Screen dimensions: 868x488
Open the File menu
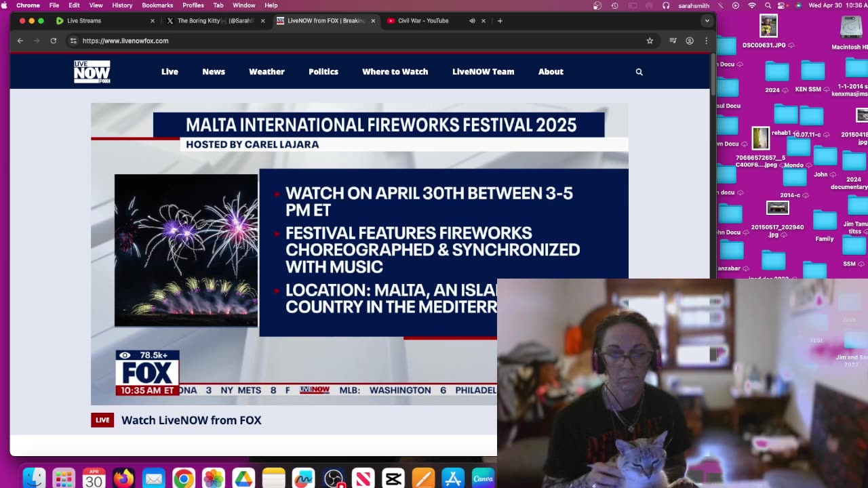[x=54, y=5]
